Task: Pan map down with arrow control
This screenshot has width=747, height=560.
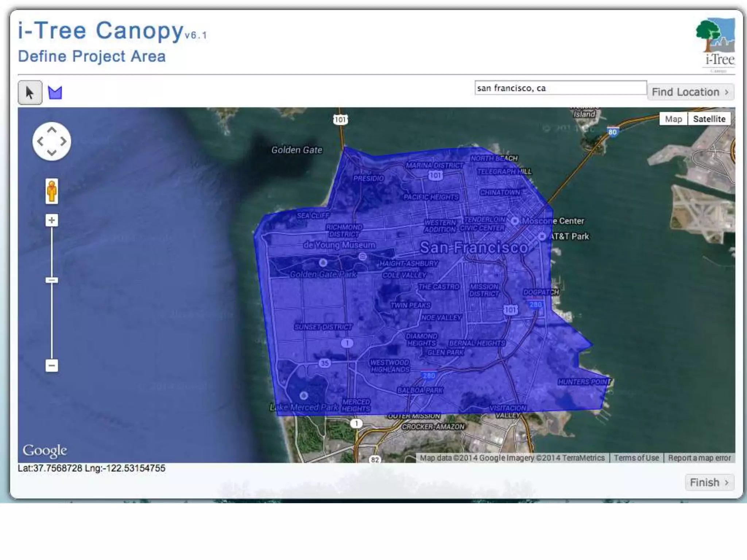Action: (52, 153)
